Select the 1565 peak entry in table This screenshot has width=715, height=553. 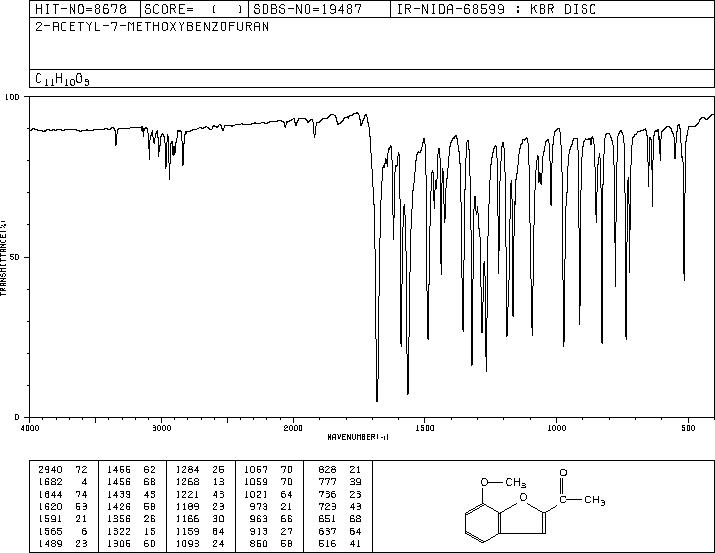tap(62, 532)
